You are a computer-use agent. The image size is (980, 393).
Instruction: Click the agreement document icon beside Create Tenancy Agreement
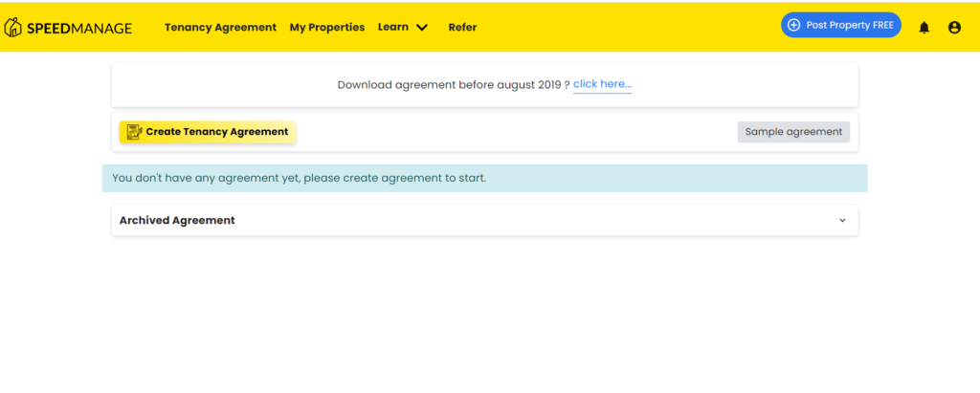(134, 132)
